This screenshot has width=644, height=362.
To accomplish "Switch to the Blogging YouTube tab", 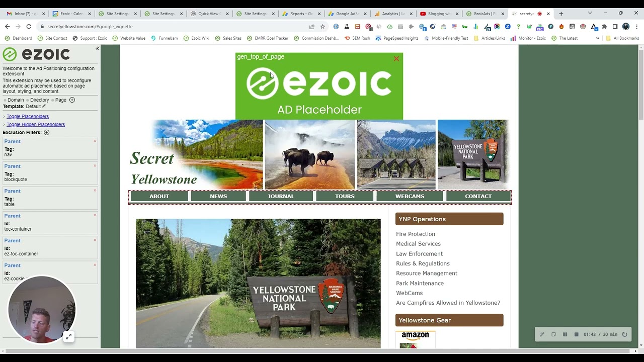I will pyautogui.click(x=439, y=14).
